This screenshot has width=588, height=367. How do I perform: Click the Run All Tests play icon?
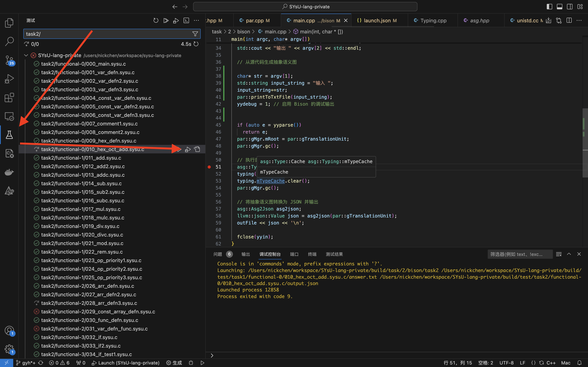tap(166, 20)
